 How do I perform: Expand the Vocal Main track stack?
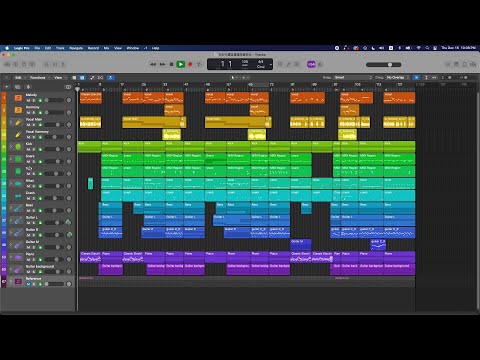pyautogui.click(x=11, y=122)
